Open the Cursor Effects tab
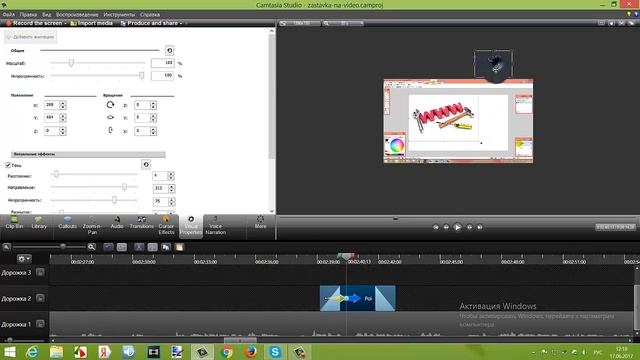This screenshot has height=360, width=640. tap(166, 226)
